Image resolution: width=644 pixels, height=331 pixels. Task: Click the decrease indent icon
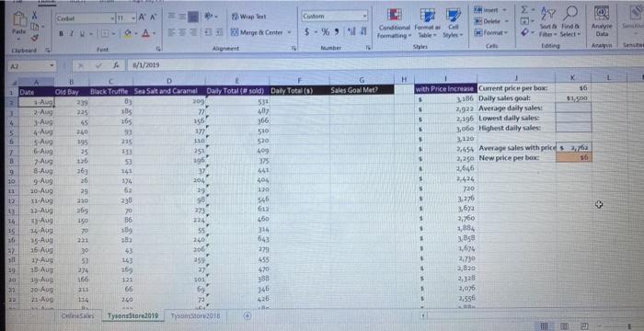click(208, 32)
